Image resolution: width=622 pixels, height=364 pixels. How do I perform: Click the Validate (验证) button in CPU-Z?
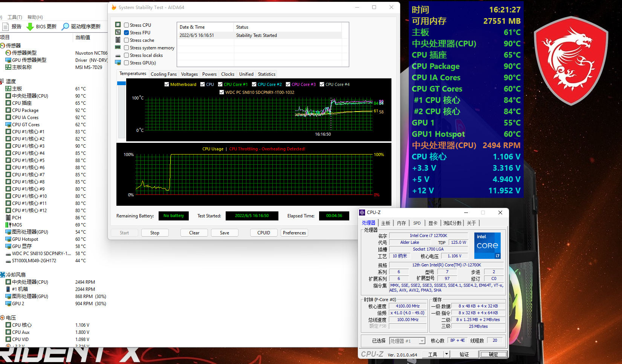(464, 354)
